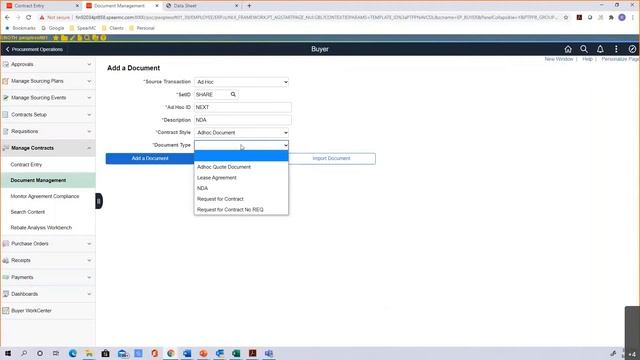Open Adobe Acrobat from the taskbar

coord(252,353)
